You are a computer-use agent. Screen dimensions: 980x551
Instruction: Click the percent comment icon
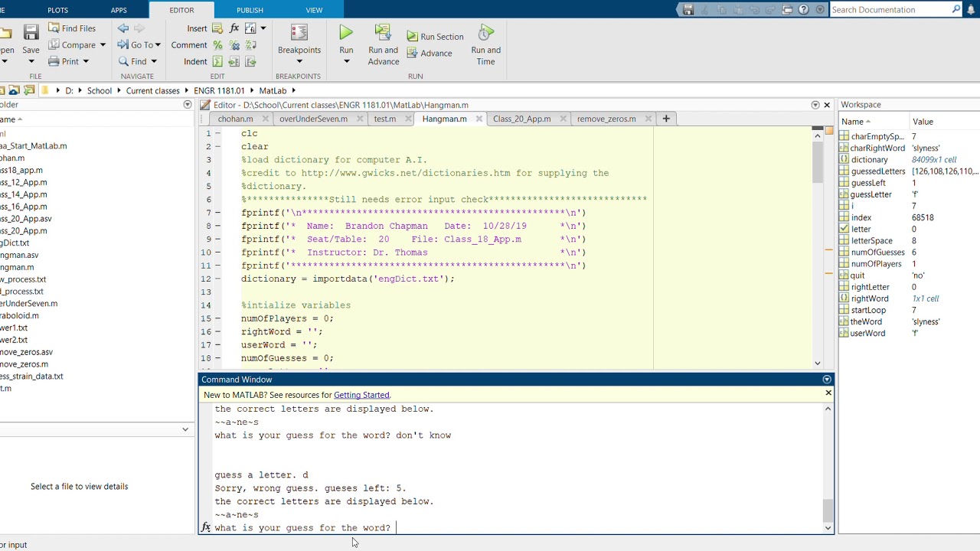point(217,45)
